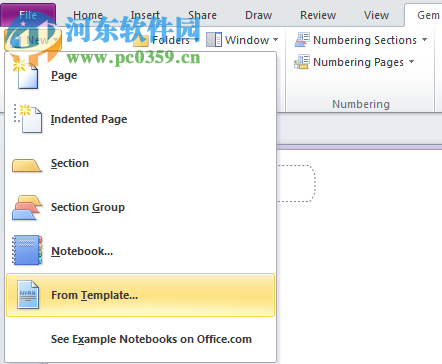Expand the Numbering Pages dropdown arrow
The image size is (442, 364).
(x=411, y=62)
